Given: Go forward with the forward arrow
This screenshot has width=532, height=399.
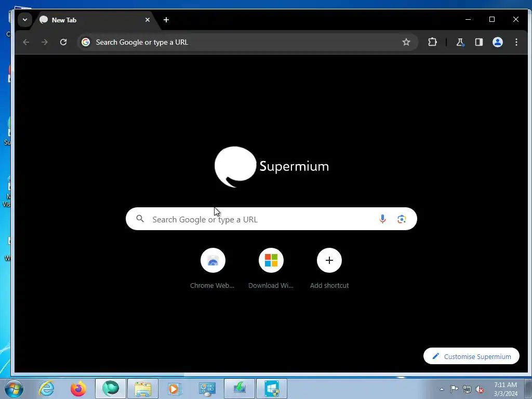Looking at the screenshot, I should (45, 42).
